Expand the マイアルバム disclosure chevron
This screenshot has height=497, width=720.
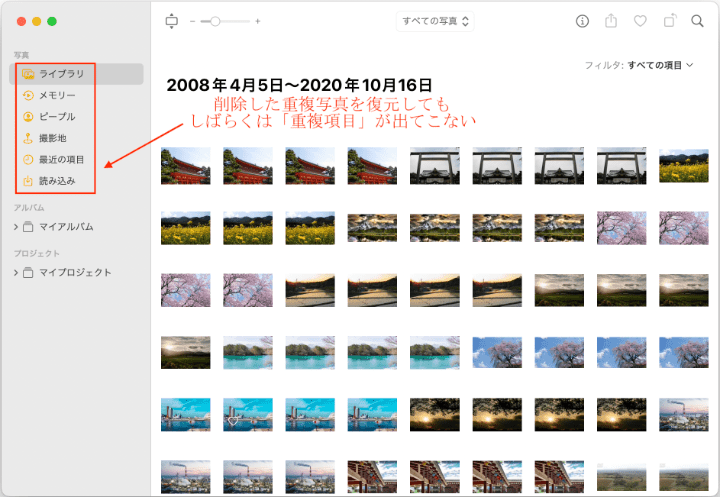point(16,227)
